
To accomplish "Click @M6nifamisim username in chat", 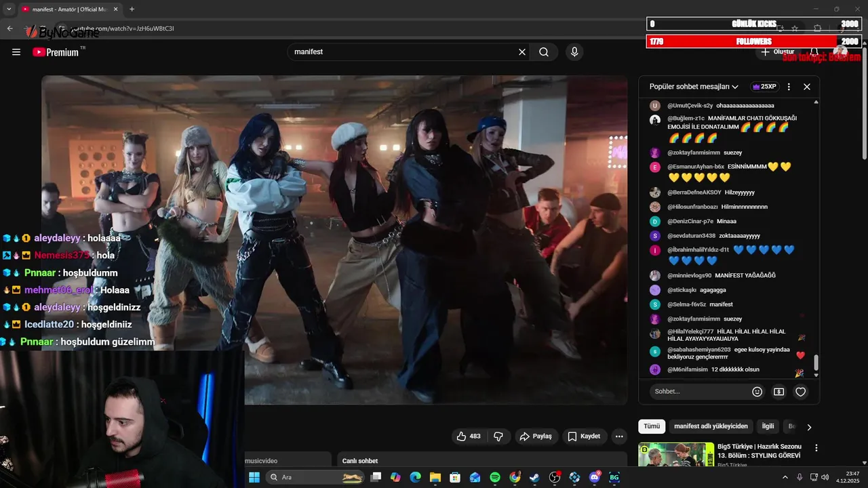I will [x=688, y=369].
